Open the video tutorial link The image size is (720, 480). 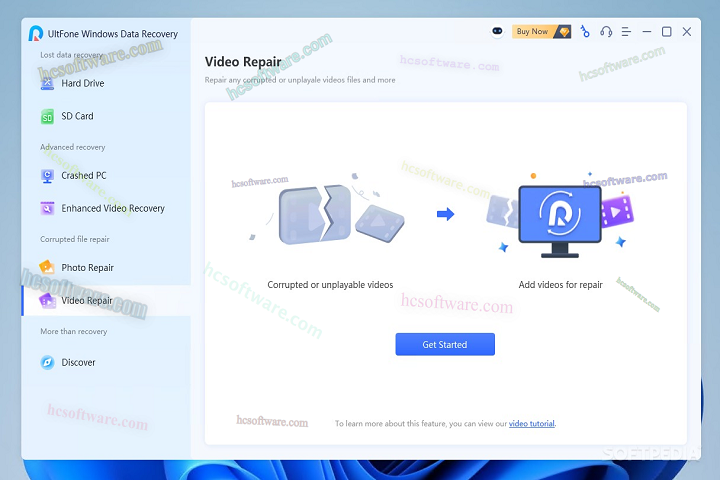(x=532, y=424)
